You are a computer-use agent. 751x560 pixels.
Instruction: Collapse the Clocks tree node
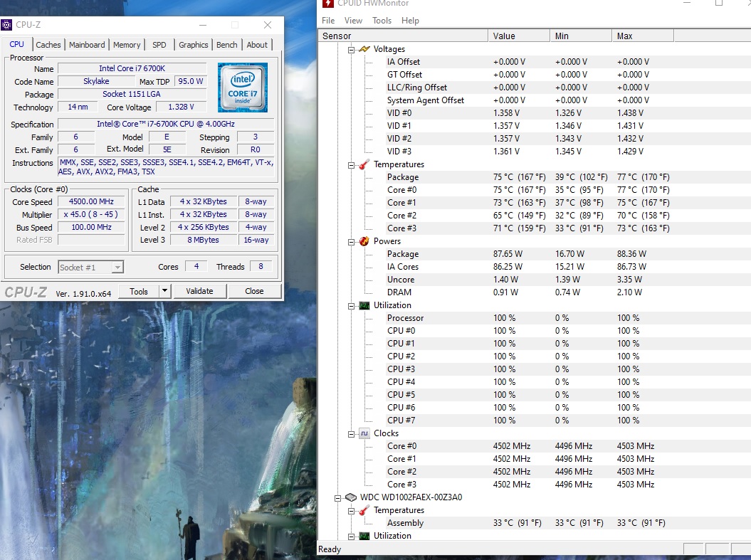(351, 433)
